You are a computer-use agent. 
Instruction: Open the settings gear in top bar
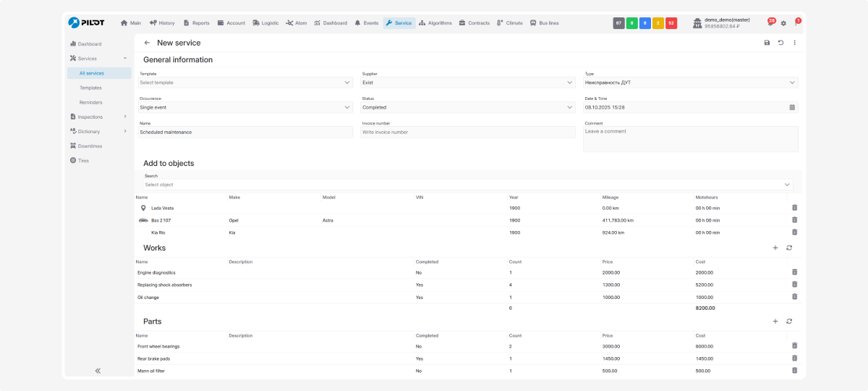(x=783, y=23)
